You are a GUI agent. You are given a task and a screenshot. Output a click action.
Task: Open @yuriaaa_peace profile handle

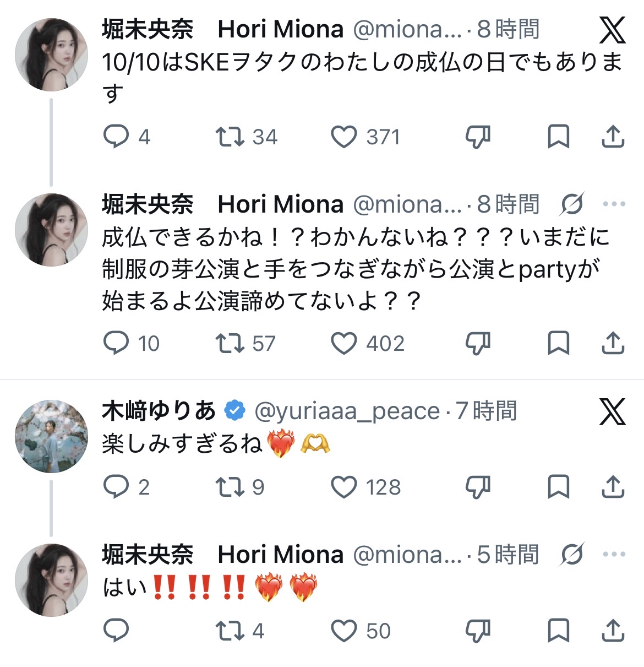pos(347,411)
